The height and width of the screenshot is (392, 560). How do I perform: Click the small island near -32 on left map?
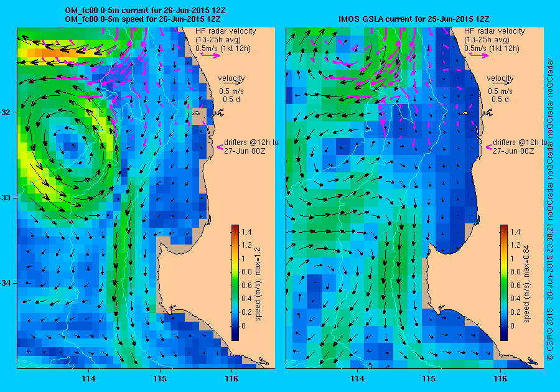click(197, 113)
